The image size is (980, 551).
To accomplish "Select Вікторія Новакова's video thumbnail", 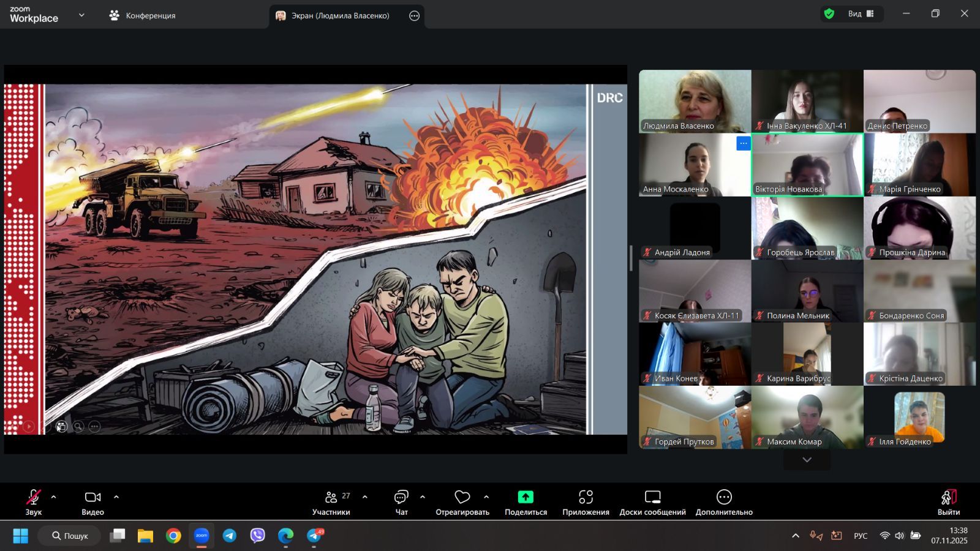I will click(807, 165).
